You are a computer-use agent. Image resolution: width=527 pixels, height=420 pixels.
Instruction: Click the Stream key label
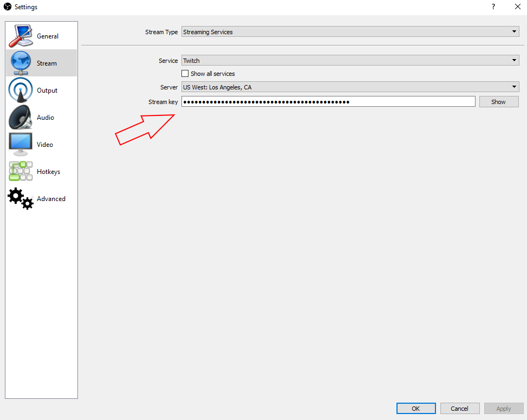tap(163, 102)
